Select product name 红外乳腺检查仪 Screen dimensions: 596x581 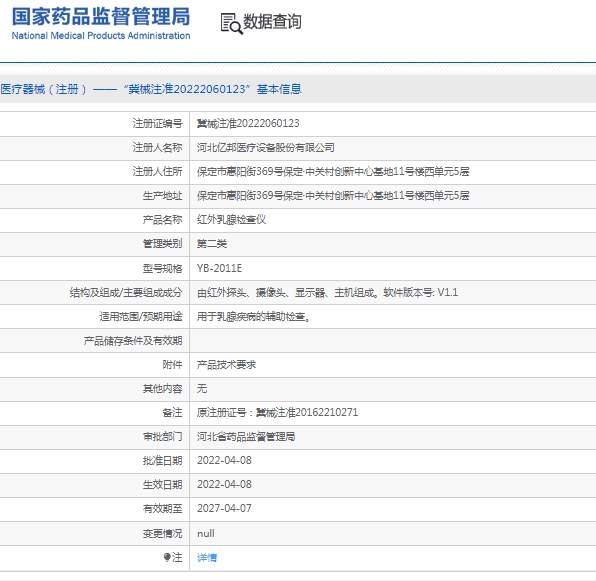coord(231,220)
